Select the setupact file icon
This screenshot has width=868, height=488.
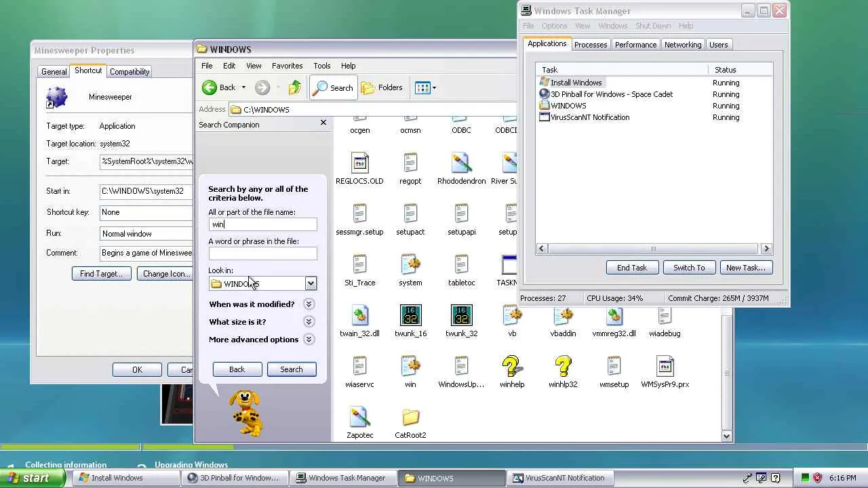point(410,213)
